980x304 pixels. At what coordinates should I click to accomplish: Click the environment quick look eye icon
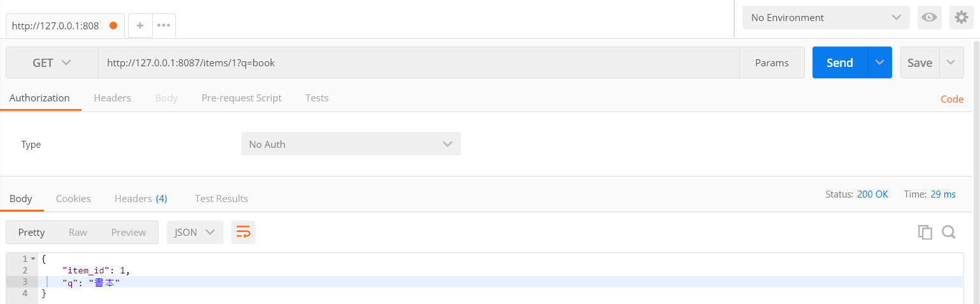tap(929, 18)
